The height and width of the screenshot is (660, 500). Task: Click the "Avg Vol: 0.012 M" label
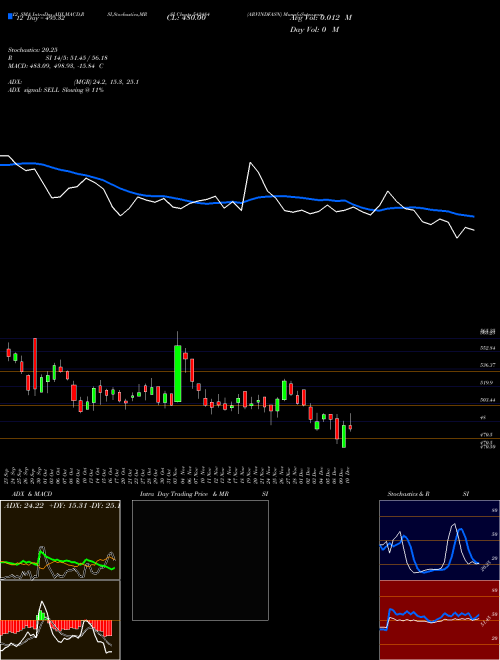pyautogui.click(x=321, y=18)
